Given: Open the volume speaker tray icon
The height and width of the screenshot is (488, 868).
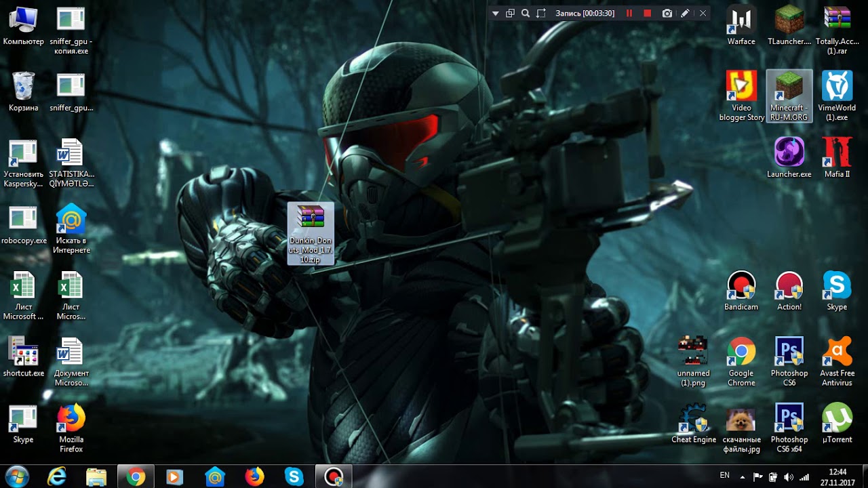Looking at the screenshot, I should tap(789, 477).
